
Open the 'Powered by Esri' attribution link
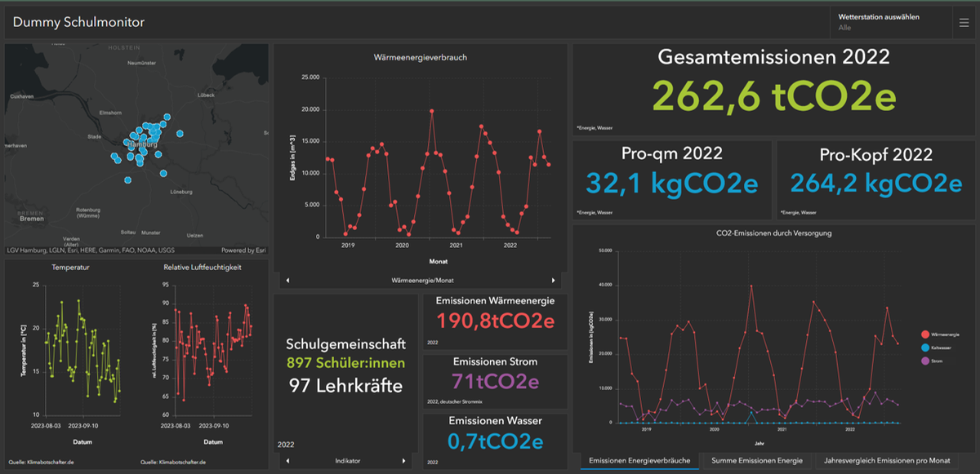tap(243, 250)
